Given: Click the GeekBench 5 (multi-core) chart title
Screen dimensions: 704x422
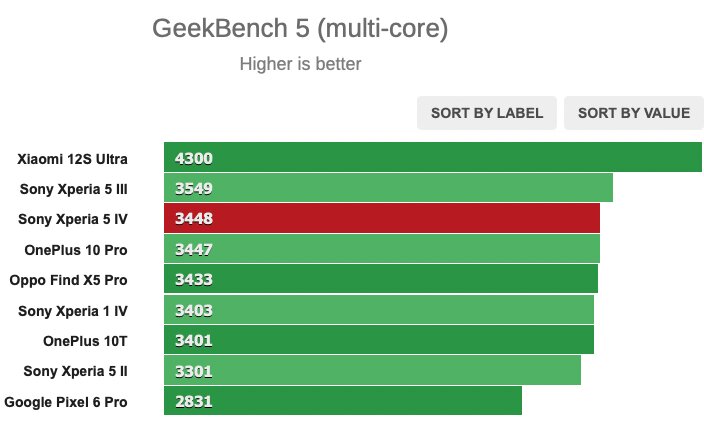Looking at the screenshot, I should pyautogui.click(x=300, y=28).
